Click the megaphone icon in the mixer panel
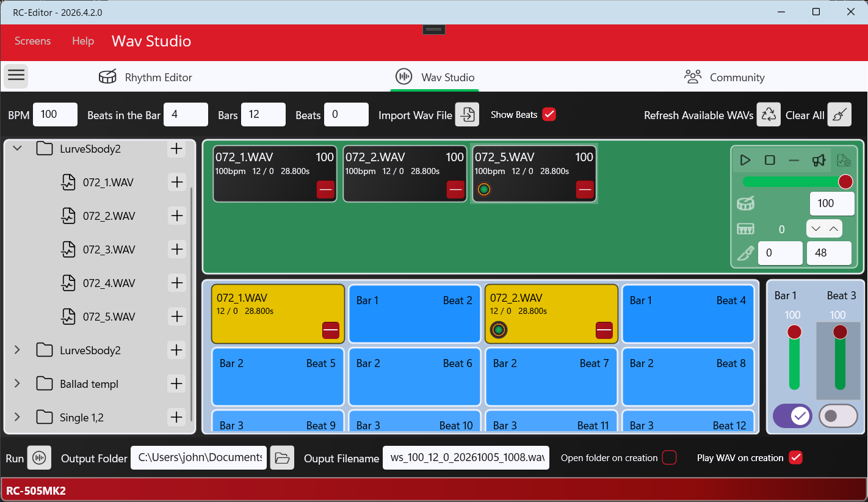 pyautogui.click(x=819, y=160)
